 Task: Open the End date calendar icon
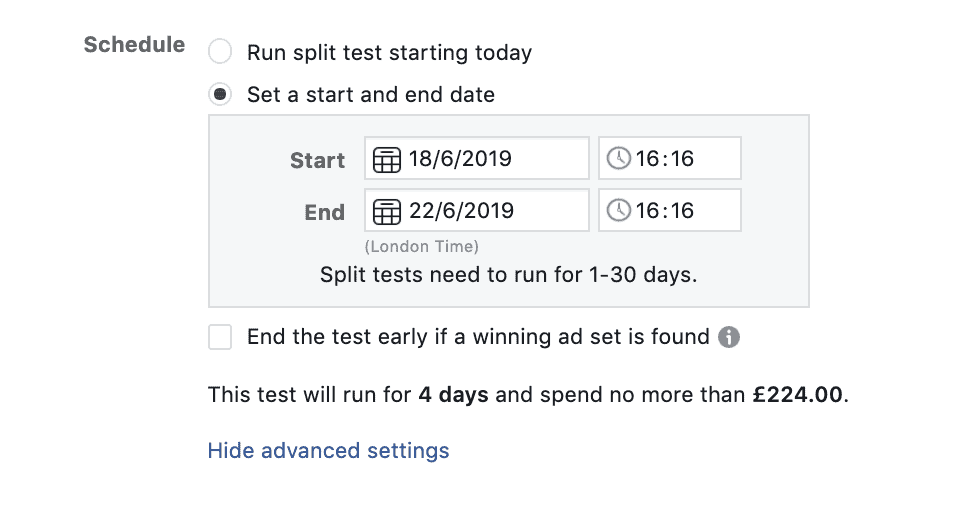click(387, 212)
